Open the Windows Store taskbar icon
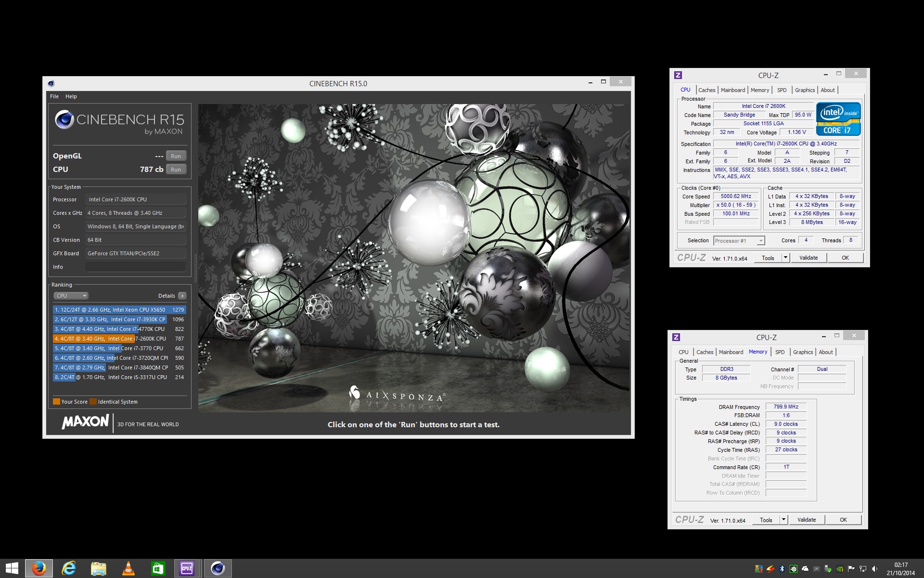 pos(158,569)
